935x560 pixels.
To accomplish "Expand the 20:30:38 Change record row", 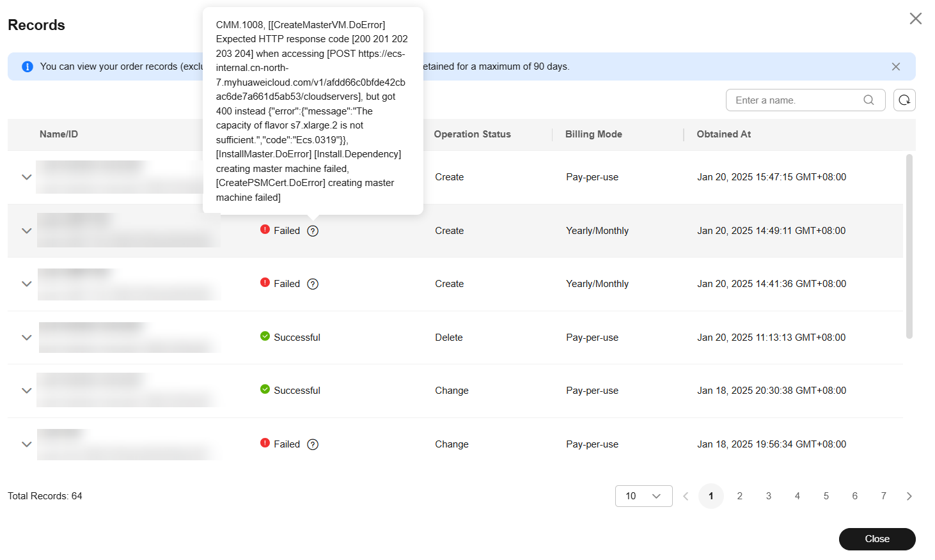I will pyautogui.click(x=27, y=391).
